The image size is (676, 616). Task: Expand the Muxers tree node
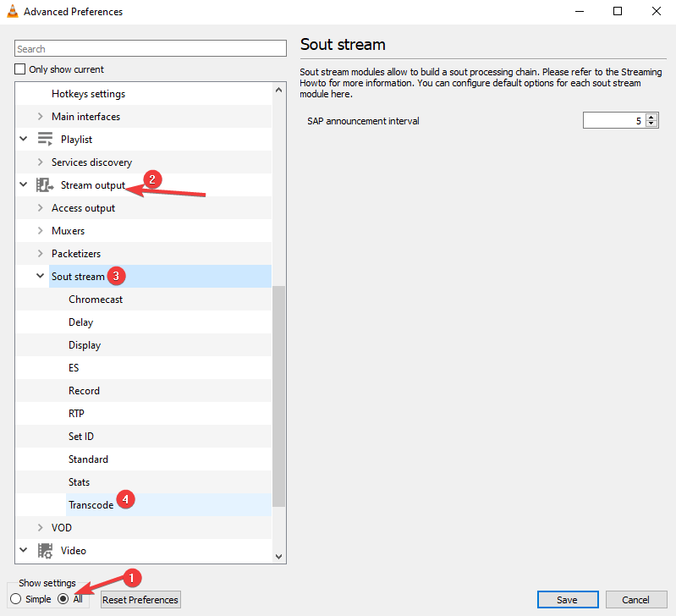40,231
